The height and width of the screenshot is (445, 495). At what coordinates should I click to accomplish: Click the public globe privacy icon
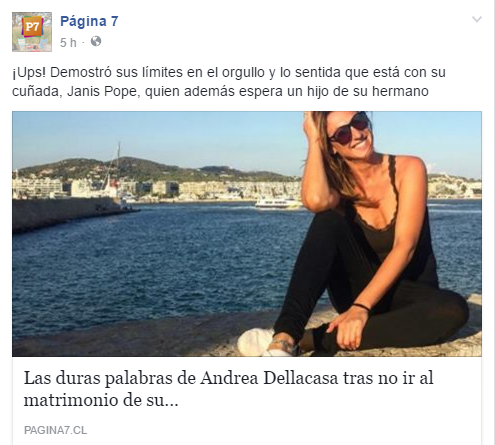pos(96,42)
